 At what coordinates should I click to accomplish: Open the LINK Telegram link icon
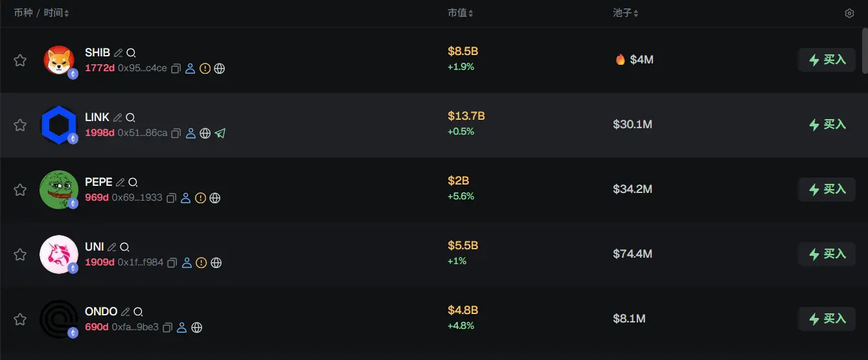point(220,133)
